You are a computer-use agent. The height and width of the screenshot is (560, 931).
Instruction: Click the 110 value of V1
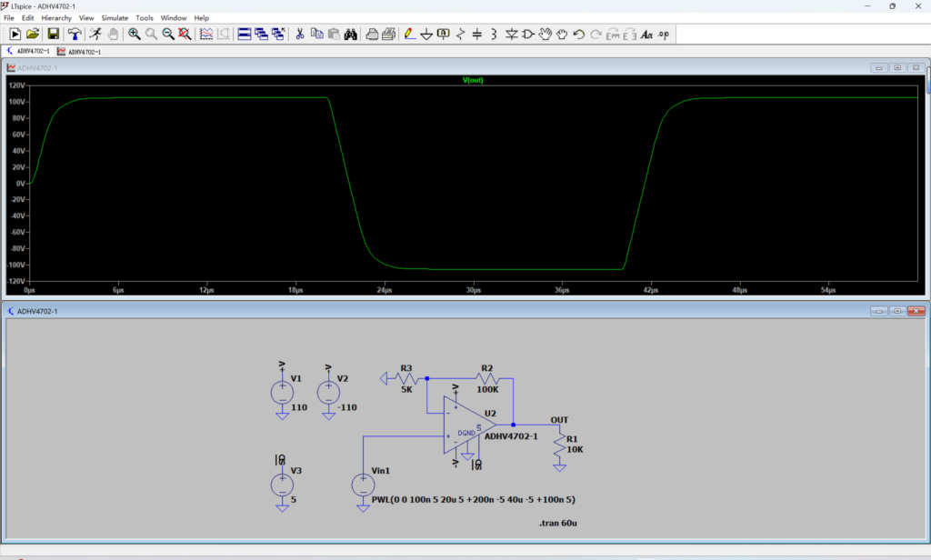pos(298,407)
